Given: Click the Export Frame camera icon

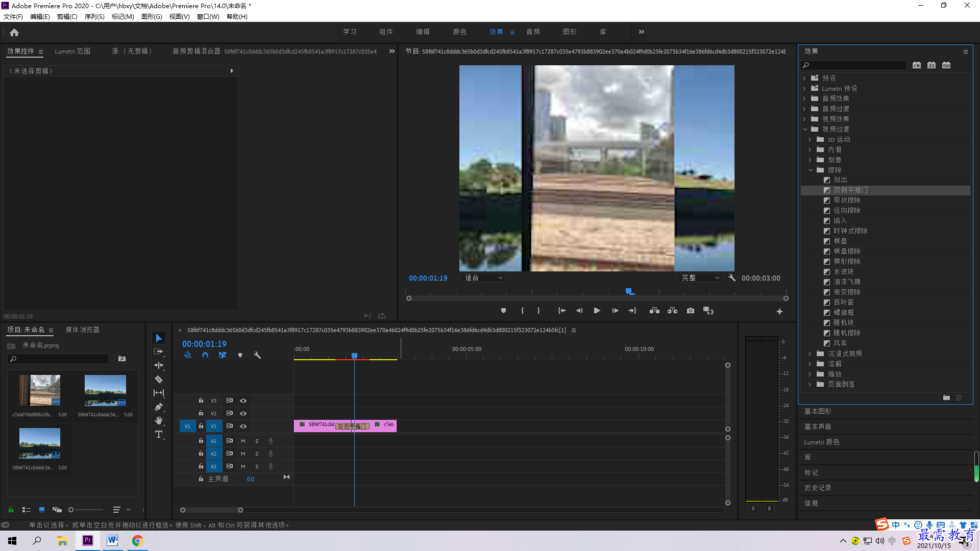Looking at the screenshot, I should point(691,311).
